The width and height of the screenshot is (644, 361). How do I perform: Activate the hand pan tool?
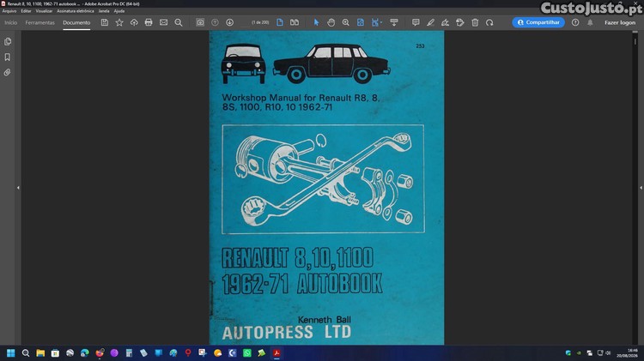pyautogui.click(x=331, y=22)
